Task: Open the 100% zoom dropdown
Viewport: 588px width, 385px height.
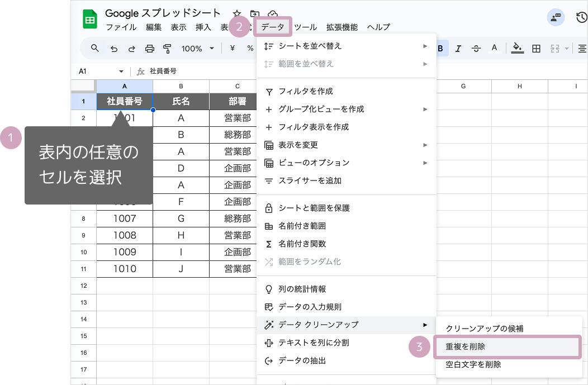Action: coord(197,49)
